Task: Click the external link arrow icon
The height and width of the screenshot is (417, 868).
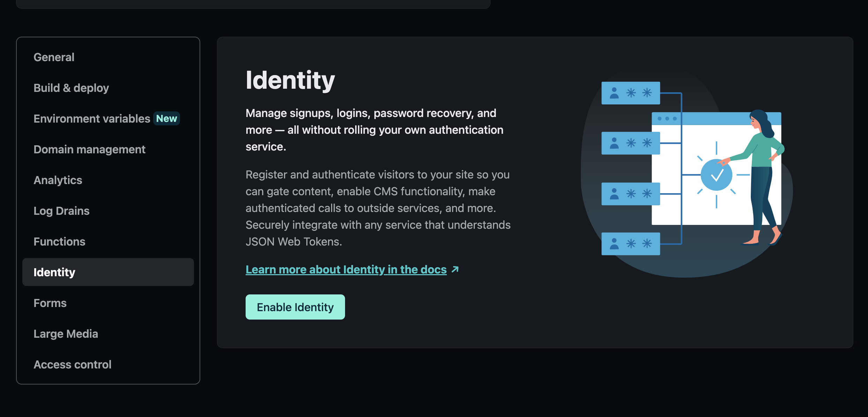Action: tap(455, 269)
